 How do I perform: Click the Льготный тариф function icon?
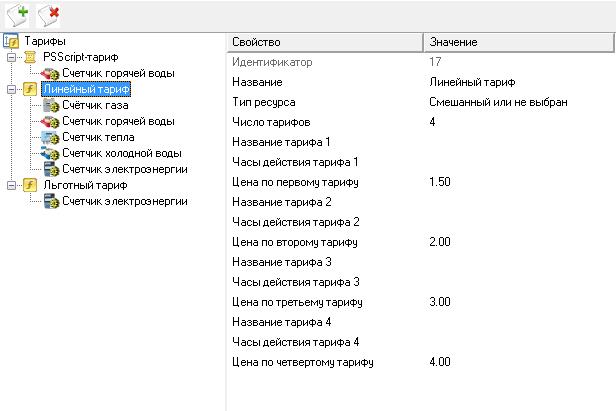30,185
